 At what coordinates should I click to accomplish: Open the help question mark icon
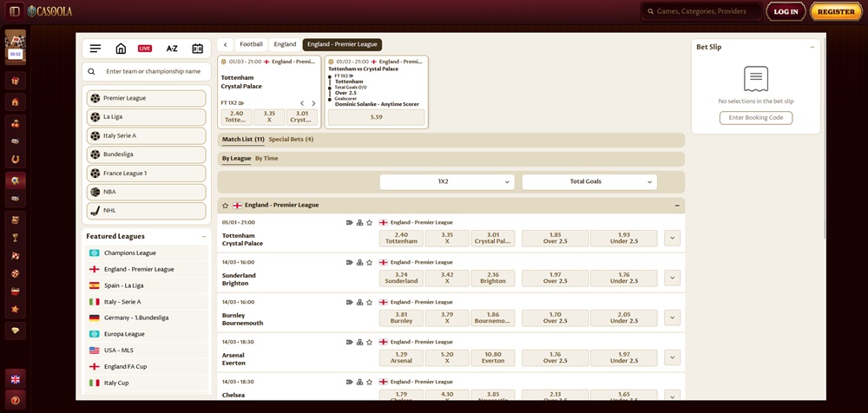[16, 400]
